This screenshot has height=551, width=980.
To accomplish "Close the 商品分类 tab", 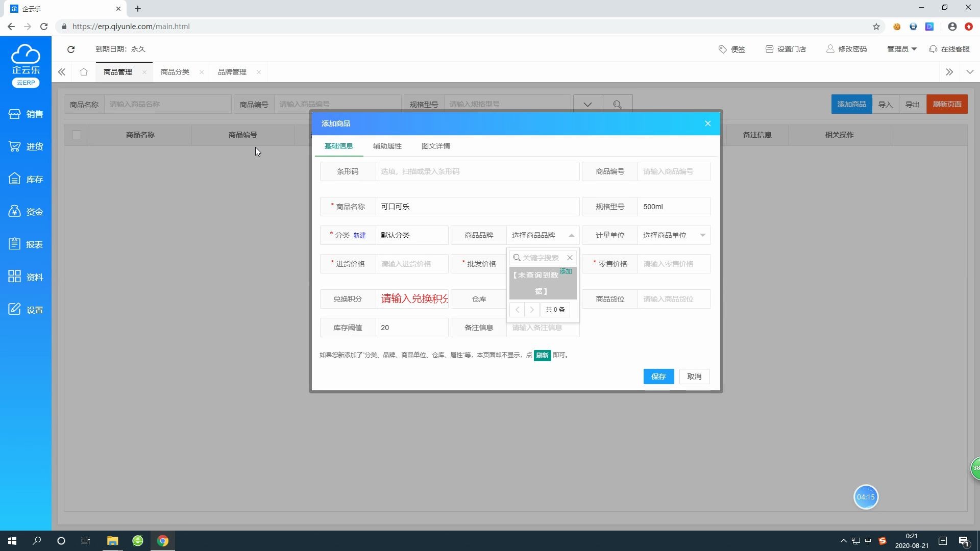I will coord(202,72).
